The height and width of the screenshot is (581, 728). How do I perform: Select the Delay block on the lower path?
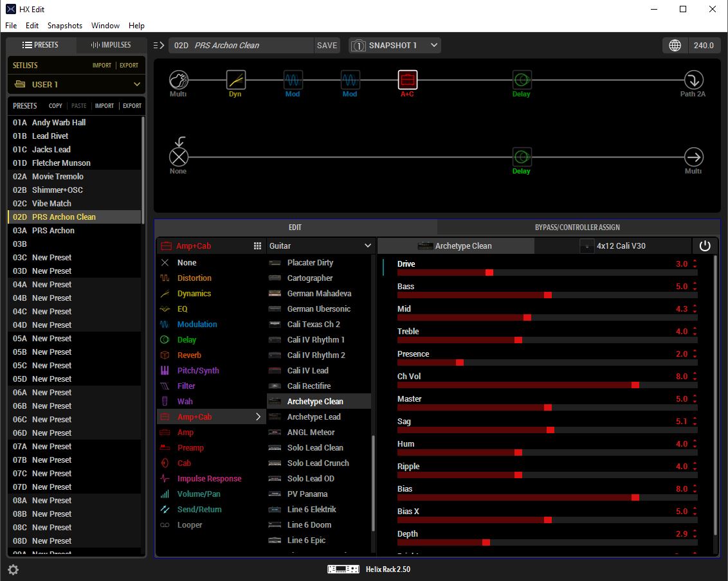522,157
